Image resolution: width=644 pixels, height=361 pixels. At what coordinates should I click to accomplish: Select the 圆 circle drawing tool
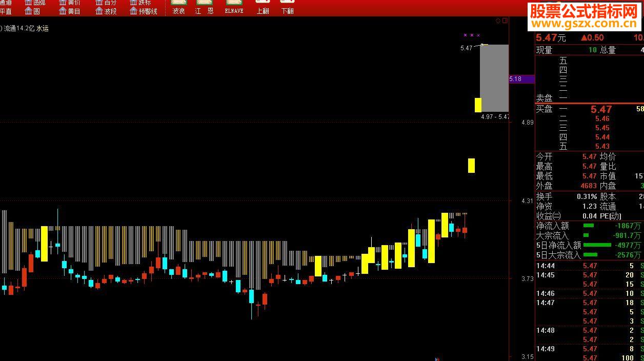[32, 11]
